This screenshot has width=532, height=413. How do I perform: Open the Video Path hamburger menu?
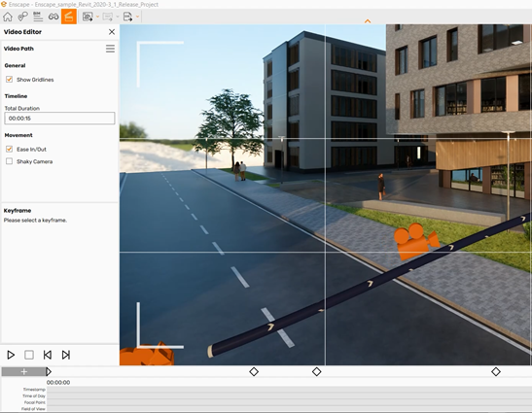coord(110,49)
